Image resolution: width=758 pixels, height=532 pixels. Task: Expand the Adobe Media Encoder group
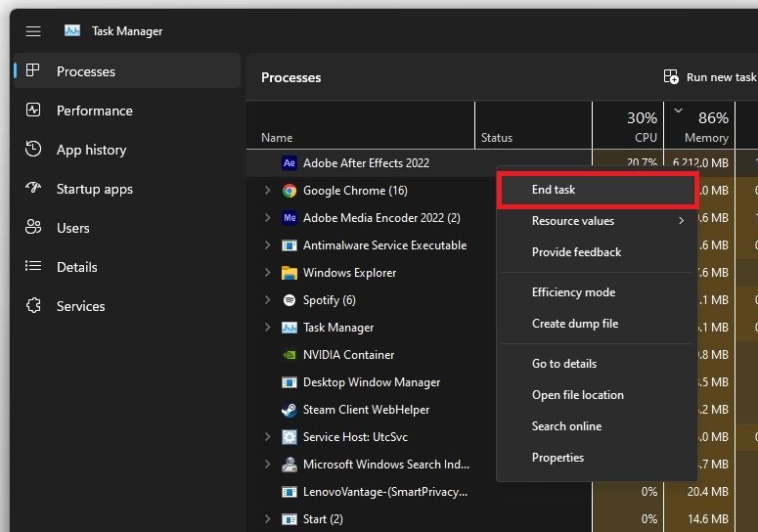pyautogui.click(x=267, y=218)
